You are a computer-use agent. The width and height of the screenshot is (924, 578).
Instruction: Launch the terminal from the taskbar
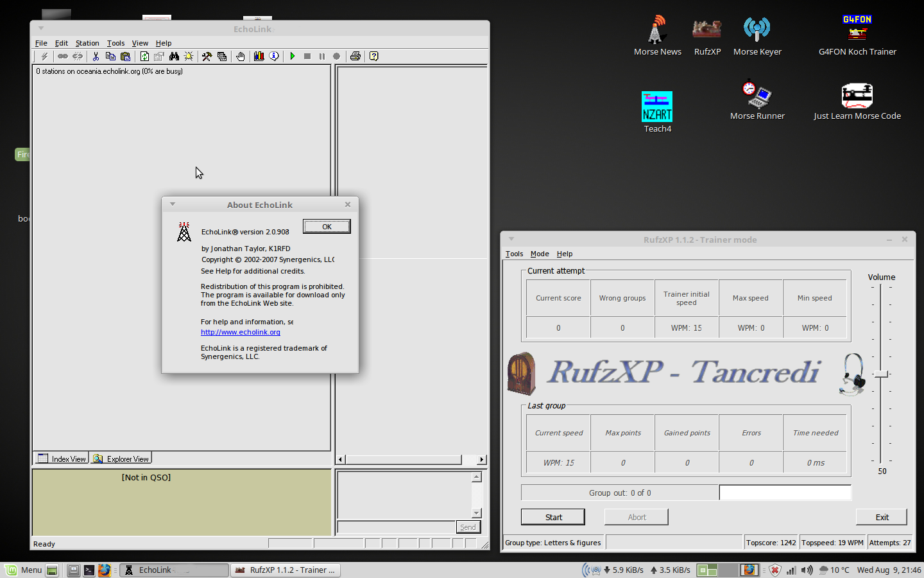(x=89, y=570)
